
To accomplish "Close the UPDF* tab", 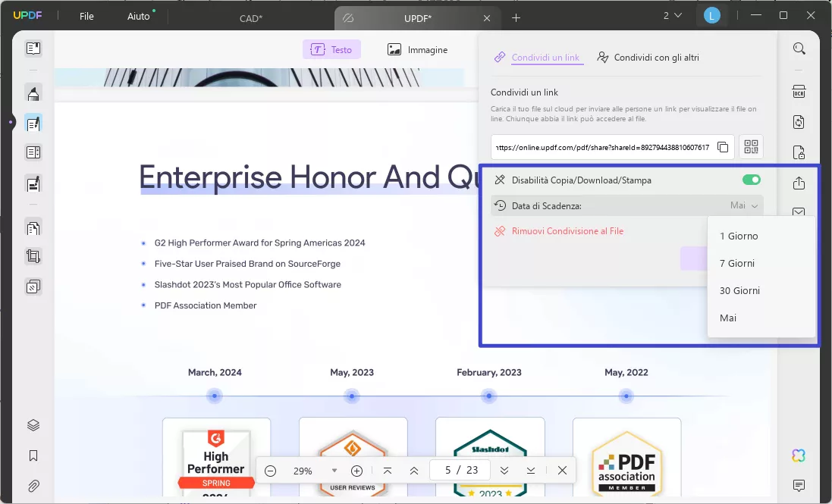I will (487, 18).
